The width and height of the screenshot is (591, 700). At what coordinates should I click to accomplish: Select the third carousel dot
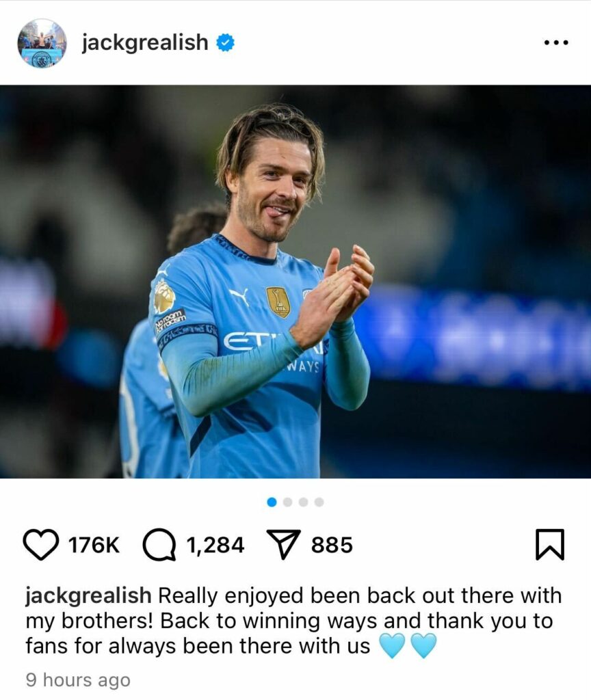coord(303,502)
